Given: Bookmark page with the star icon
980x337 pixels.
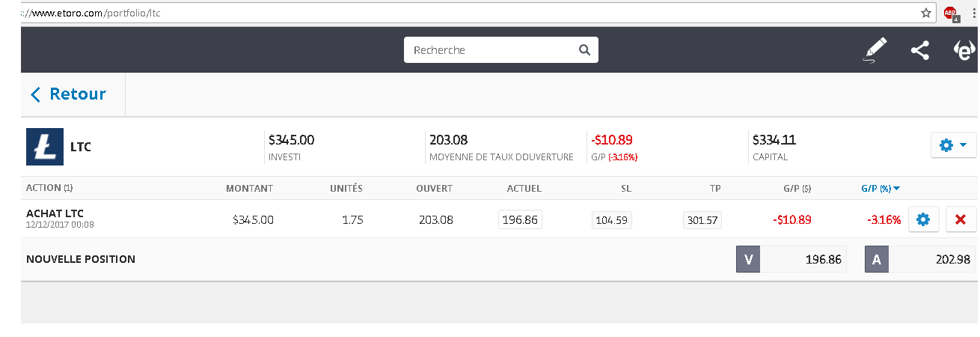Looking at the screenshot, I should coord(925,13).
